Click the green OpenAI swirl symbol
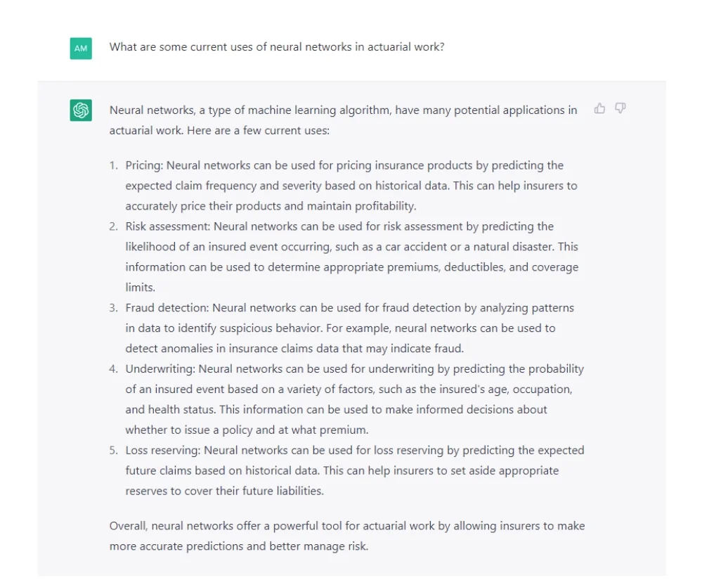 click(81, 110)
